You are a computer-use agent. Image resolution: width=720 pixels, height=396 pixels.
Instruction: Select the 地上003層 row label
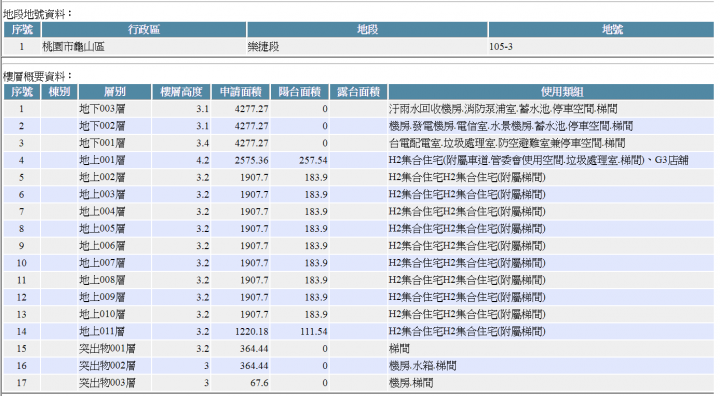pos(102,194)
